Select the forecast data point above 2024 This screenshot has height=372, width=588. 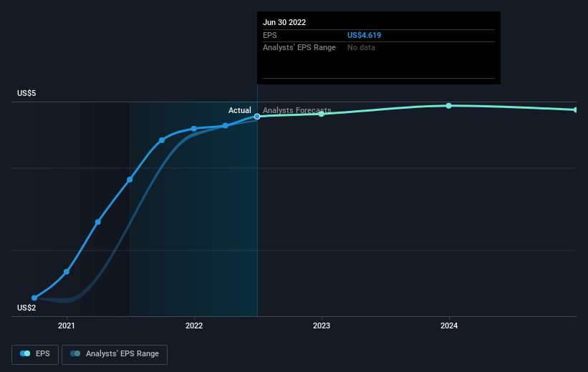449,106
